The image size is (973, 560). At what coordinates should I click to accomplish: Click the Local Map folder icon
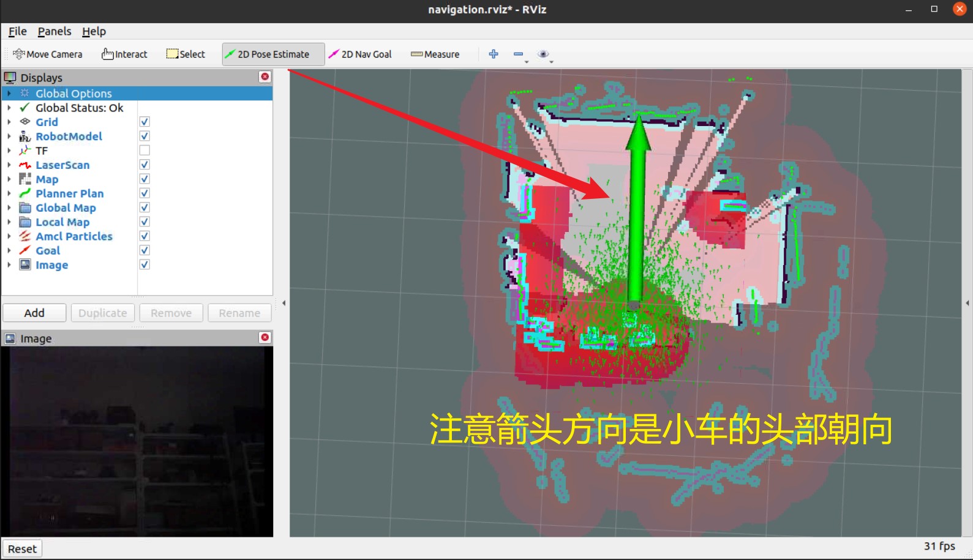point(25,222)
